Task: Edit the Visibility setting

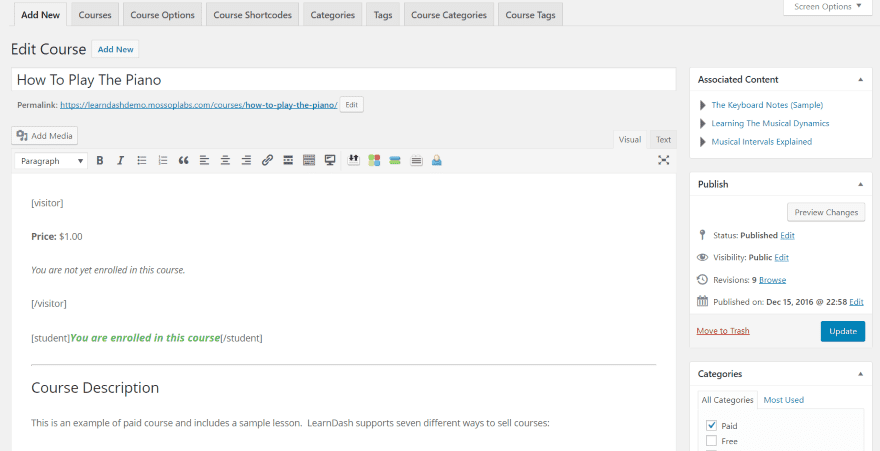Action: click(x=782, y=257)
